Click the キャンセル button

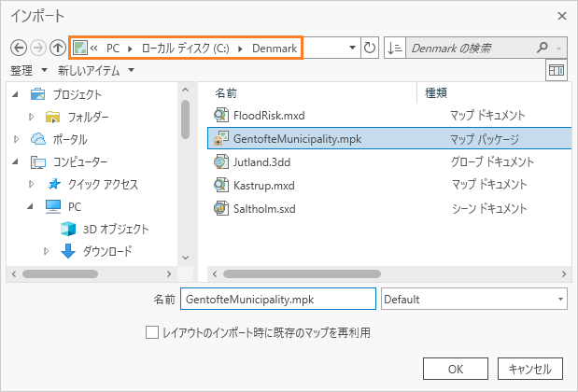click(530, 369)
